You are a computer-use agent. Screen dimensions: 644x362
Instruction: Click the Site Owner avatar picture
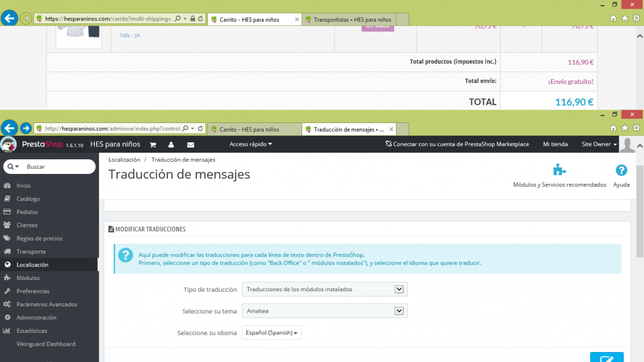coord(627,145)
